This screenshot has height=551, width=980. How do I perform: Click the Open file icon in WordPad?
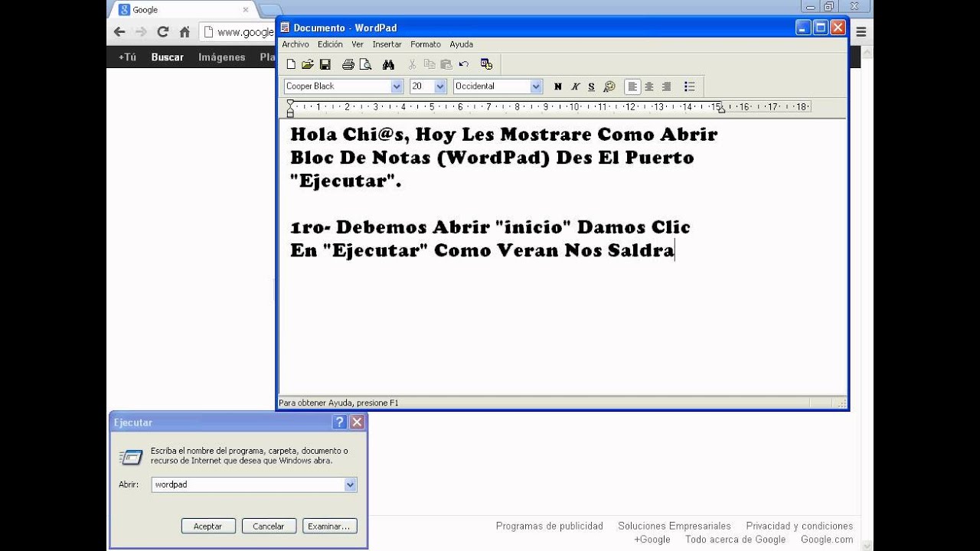[x=308, y=64]
